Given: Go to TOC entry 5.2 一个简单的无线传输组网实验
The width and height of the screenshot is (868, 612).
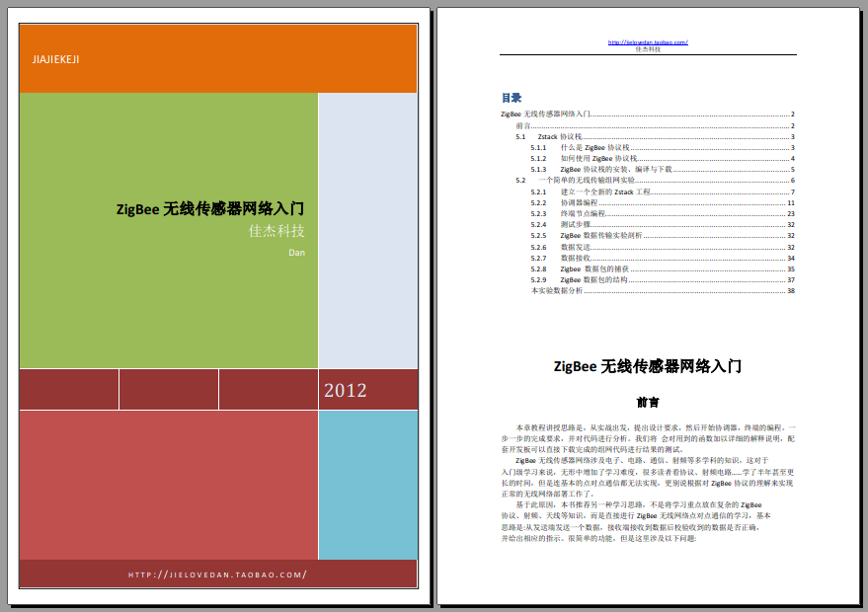Looking at the screenshot, I should pos(656,181).
